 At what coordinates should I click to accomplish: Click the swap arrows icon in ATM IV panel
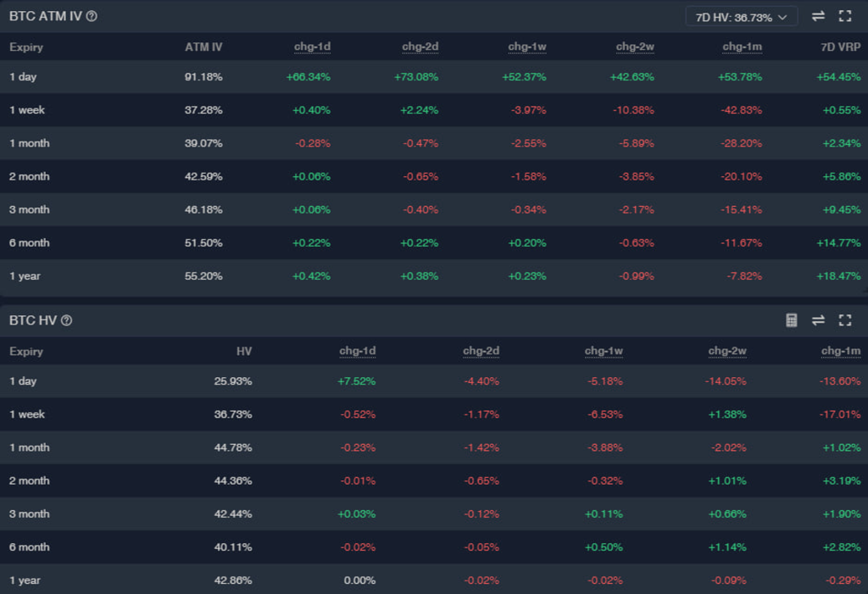point(818,16)
